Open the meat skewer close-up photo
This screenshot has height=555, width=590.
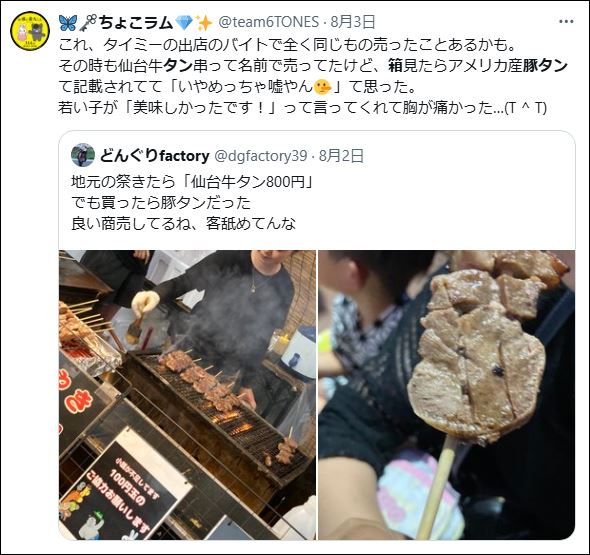[x=447, y=395]
